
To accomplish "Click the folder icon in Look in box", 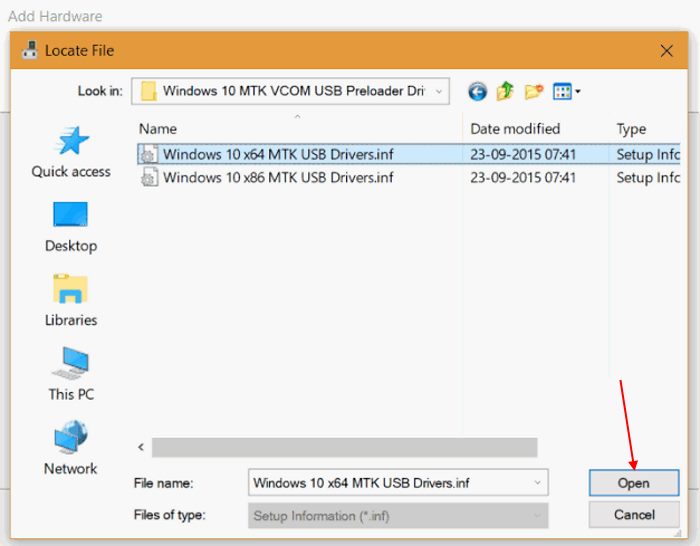I will point(148,91).
